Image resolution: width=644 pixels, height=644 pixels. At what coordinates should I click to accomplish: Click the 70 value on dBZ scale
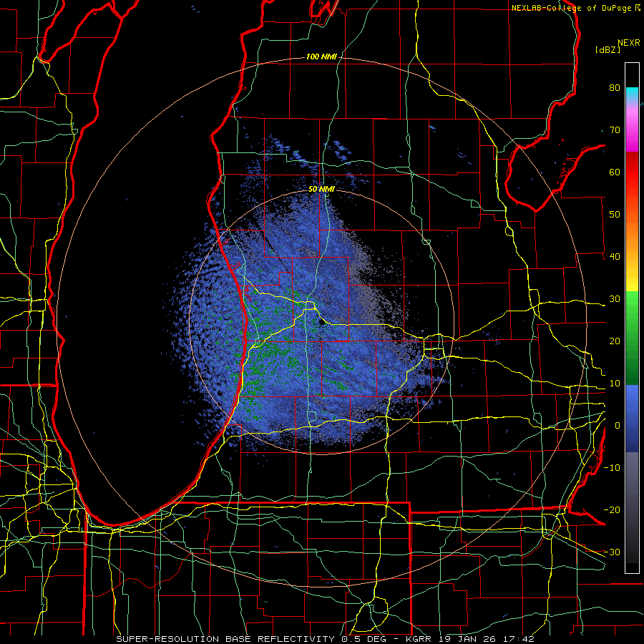coord(615,130)
